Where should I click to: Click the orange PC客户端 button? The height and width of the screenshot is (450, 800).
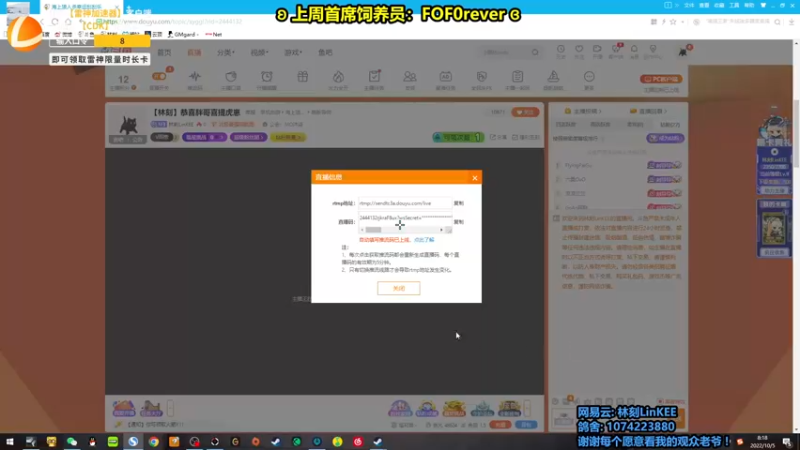click(x=661, y=79)
